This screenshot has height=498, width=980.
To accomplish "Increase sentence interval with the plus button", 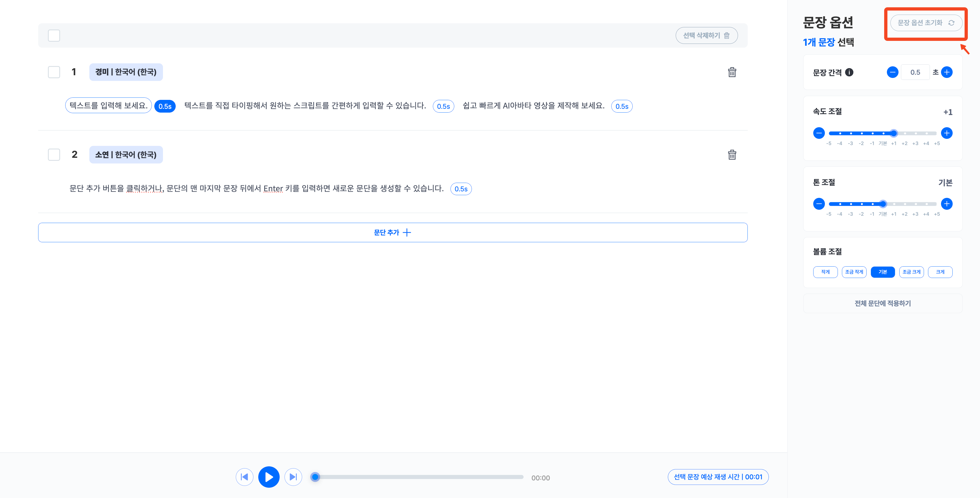I will coord(946,72).
